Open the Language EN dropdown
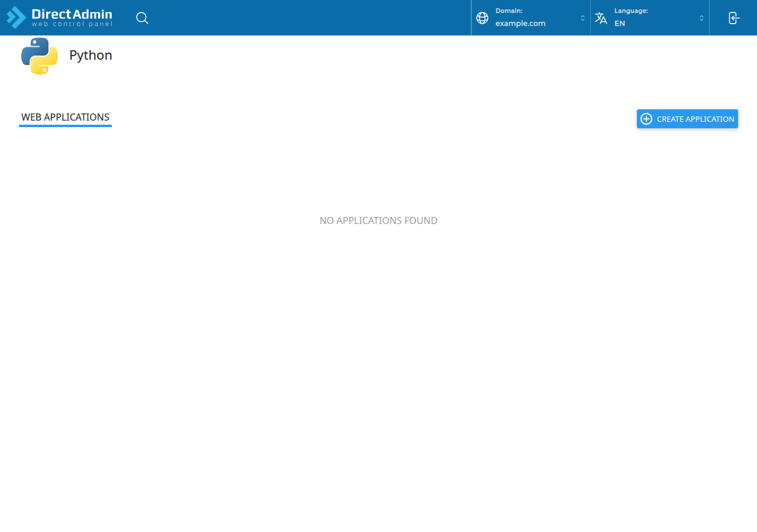Screen dimensions: 757x532 650,18
